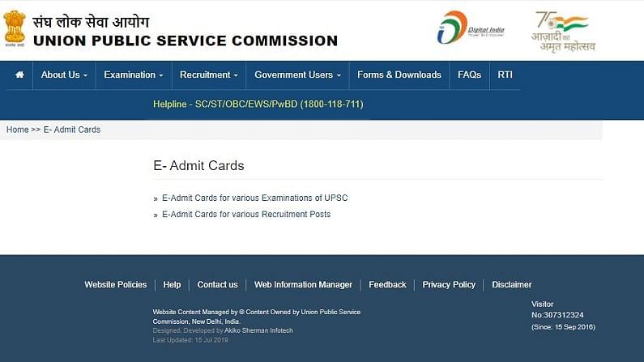Go to Forms & Downloads page
Image resolution: width=644 pixels, height=362 pixels.
pos(399,75)
